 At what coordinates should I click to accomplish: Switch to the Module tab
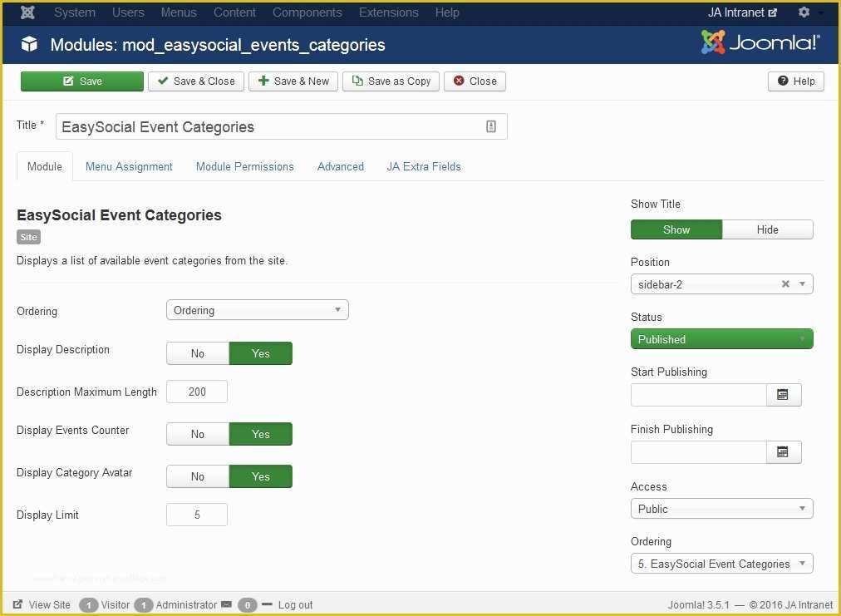[45, 166]
